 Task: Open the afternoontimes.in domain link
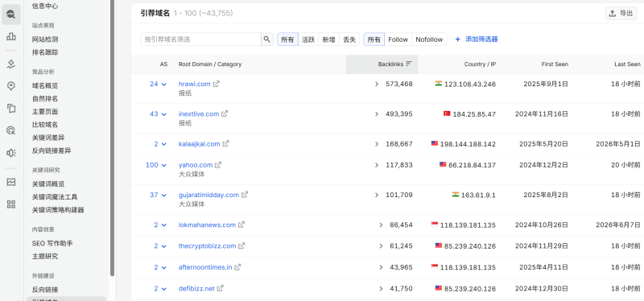pyautogui.click(x=205, y=267)
